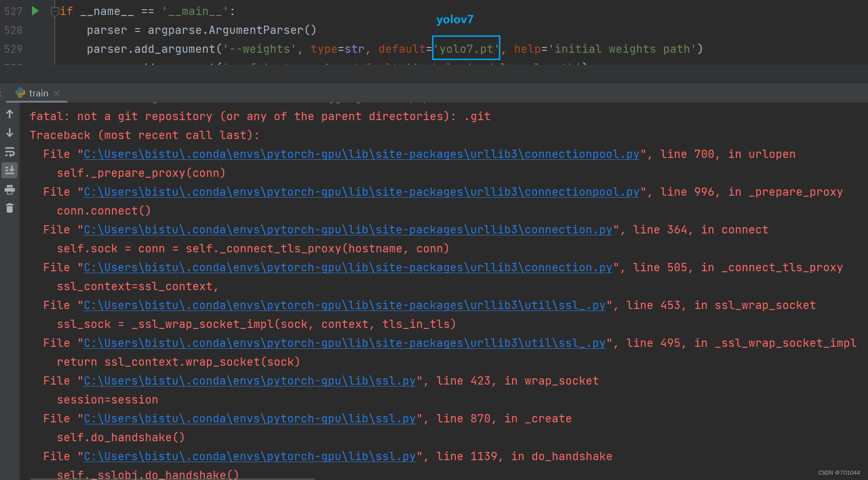Open connection.py link at line 364
This screenshot has width=868, height=480.
(348, 230)
